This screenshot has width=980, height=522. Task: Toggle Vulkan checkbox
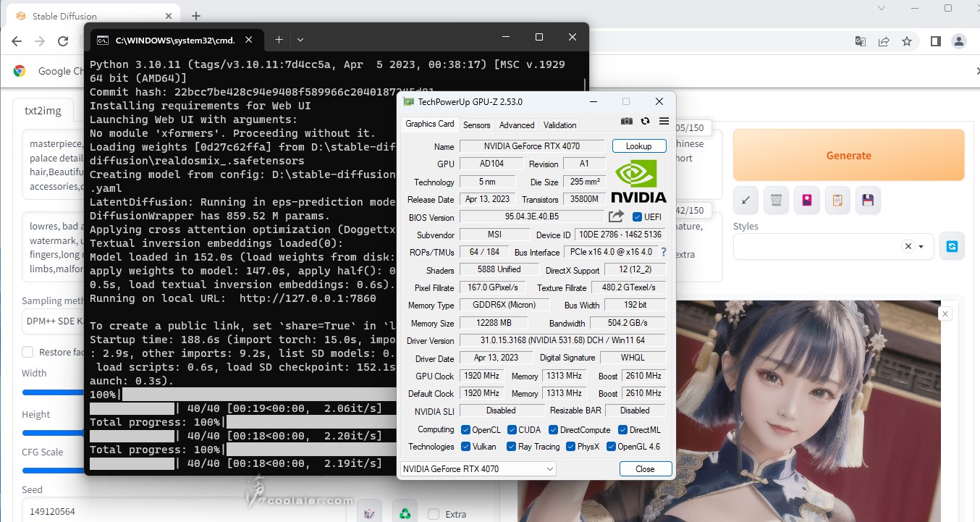465,447
